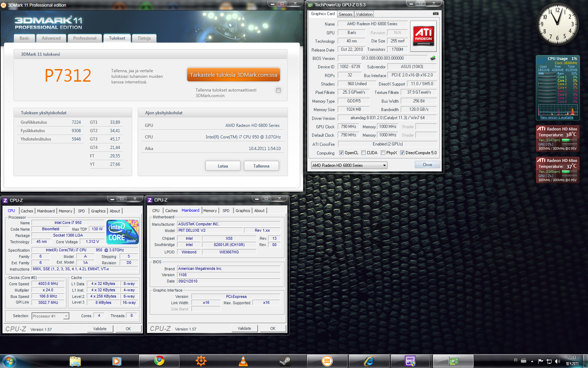Click 'New version is available' gadget link
588x368 pixels.
click(x=556, y=117)
